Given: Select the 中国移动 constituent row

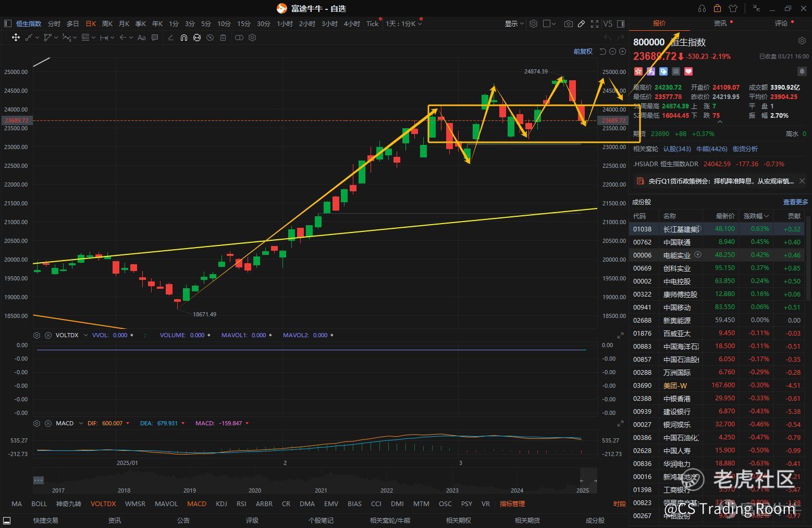Looking at the screenshot, I should coord(717,307).
